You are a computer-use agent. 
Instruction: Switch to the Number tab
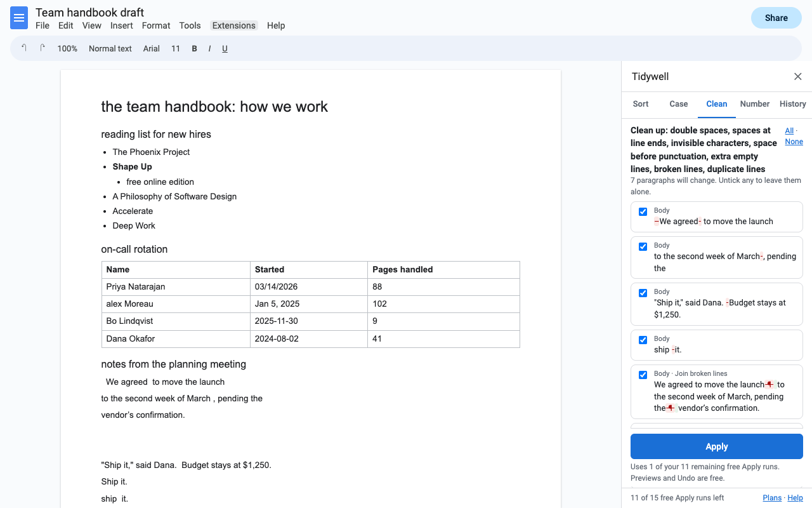coord(755,104)
